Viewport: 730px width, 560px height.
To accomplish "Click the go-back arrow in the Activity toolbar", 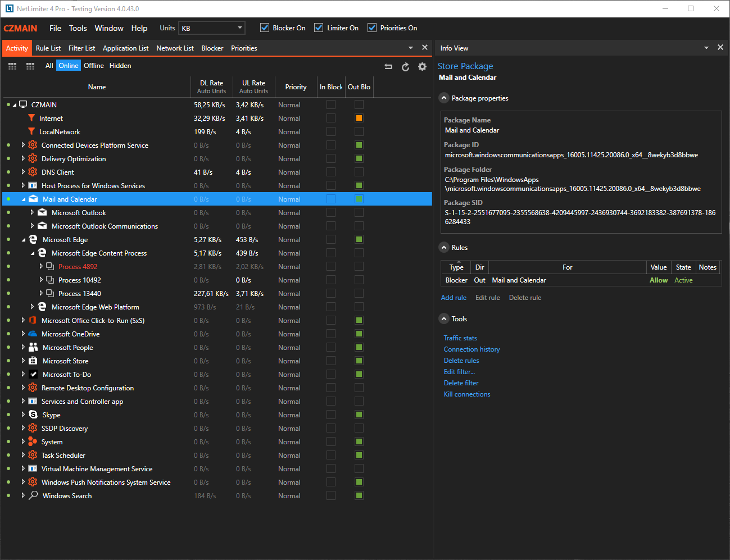I will pos(388,66).
